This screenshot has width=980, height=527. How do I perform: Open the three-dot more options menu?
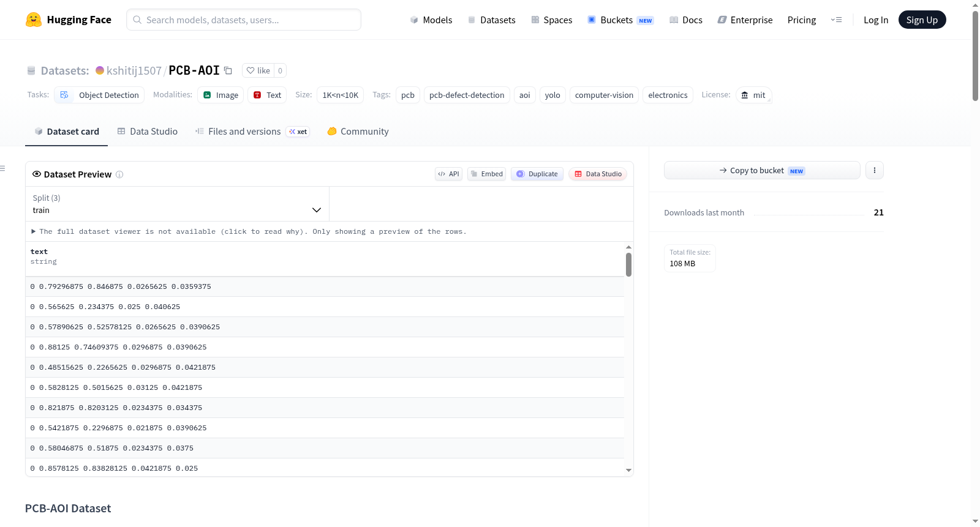pos(875,170)
